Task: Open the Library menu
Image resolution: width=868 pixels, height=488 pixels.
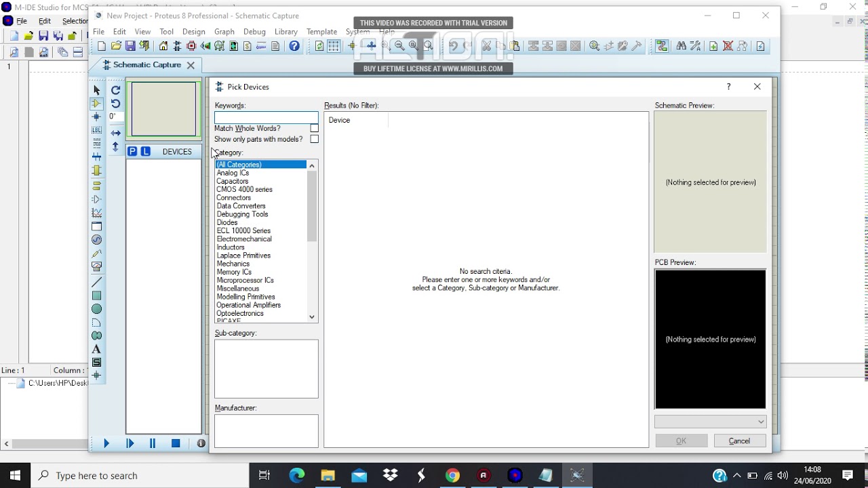Action: [286, 32]
